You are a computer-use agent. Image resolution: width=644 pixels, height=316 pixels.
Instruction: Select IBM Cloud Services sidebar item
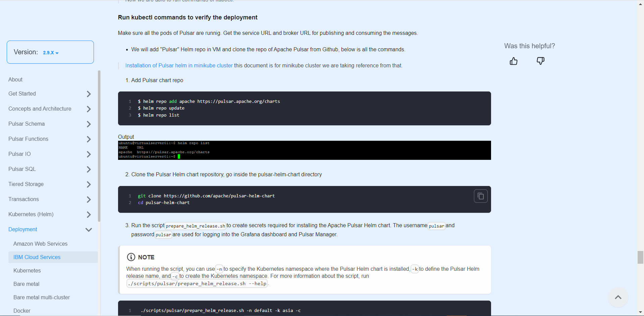53,257
